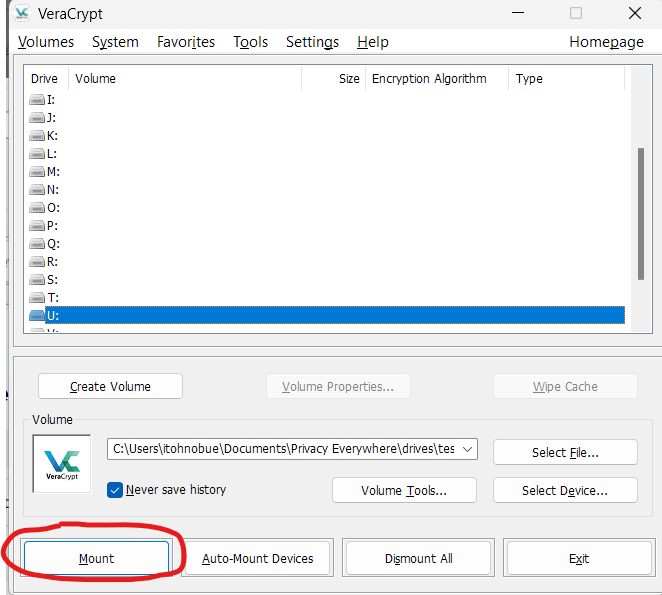Viewport: 662px width, 595px height.
Task: Select the R: drive letter row
Action: 327,262
